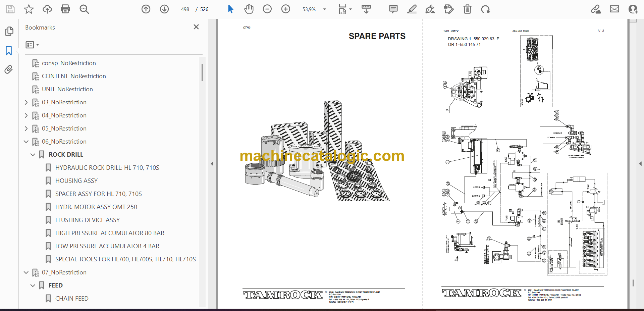Expand the 04_NoRestriction bookmark

[x=26, y=115]
